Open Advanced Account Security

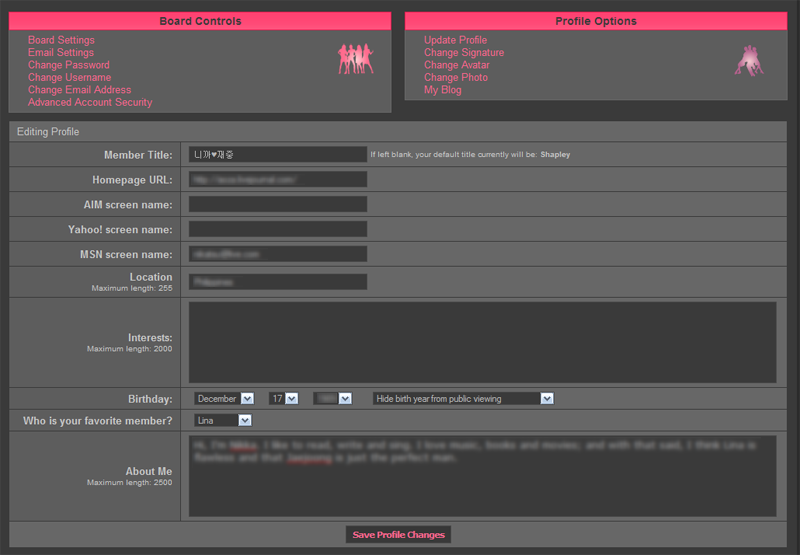90,103
